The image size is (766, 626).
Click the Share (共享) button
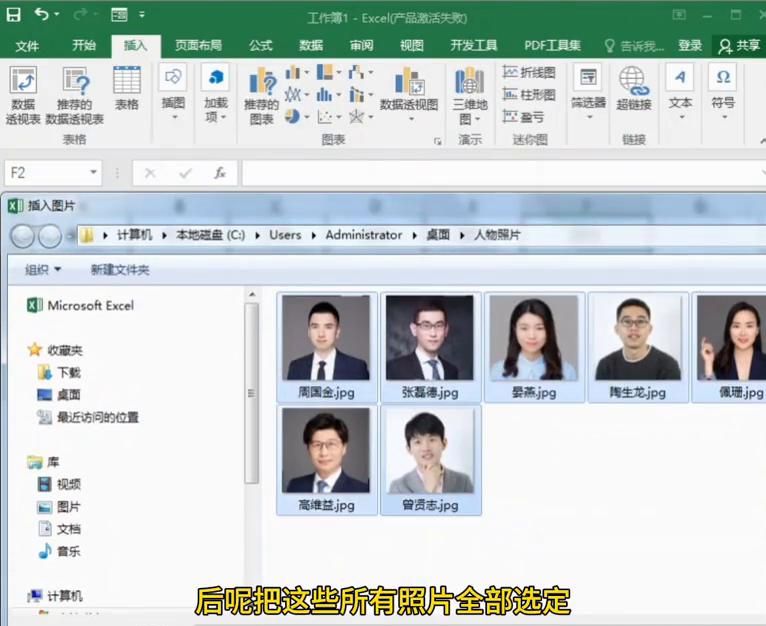pyautogui.click(x=739, y=46)
